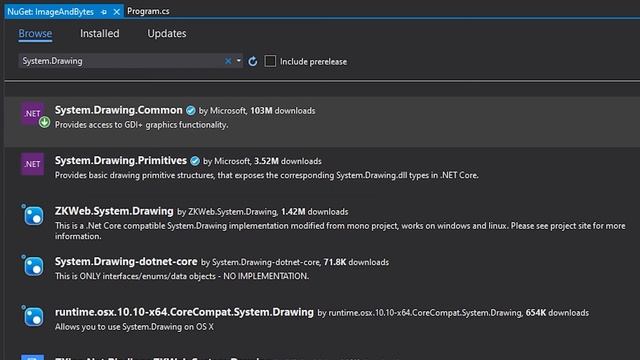The image size is (640, 360).
Task: Switch to the Installed tab
Action: [x=100, y=33]
